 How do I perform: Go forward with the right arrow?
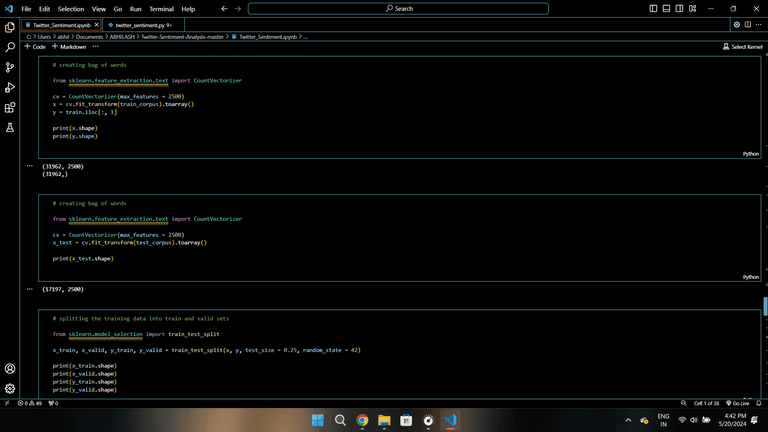pyautogui.click(x=238, y=9)
